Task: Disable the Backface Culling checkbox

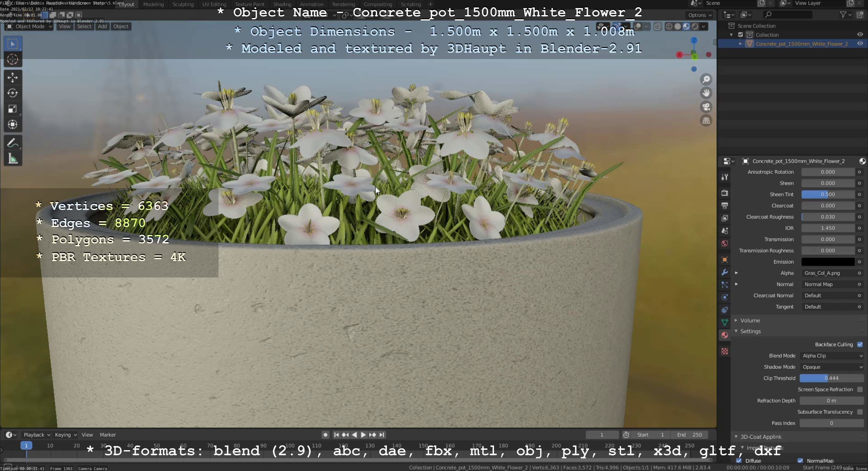Action: point(860,344)
